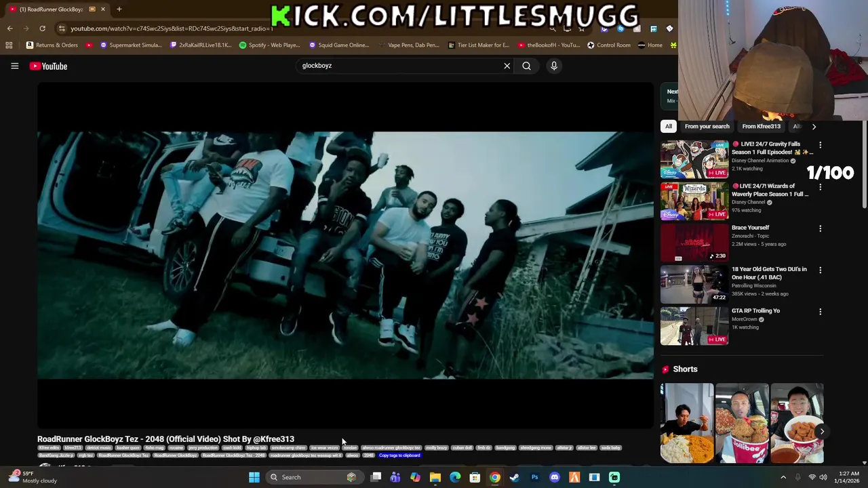Click the Patrolling Wisconsin channel name
Viewport: 868px width, 488px height.
coord(753,285)
